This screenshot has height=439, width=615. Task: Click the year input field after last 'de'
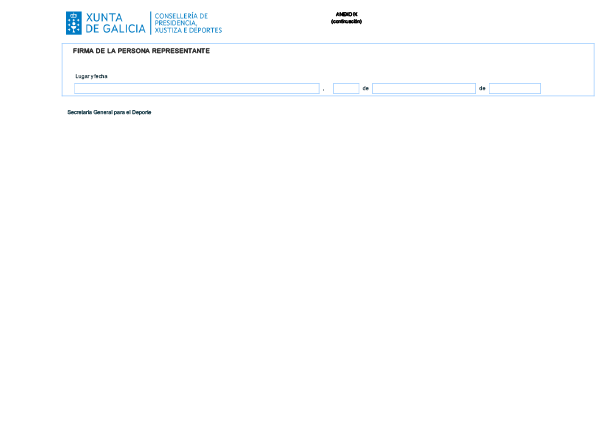click(515, 88)
